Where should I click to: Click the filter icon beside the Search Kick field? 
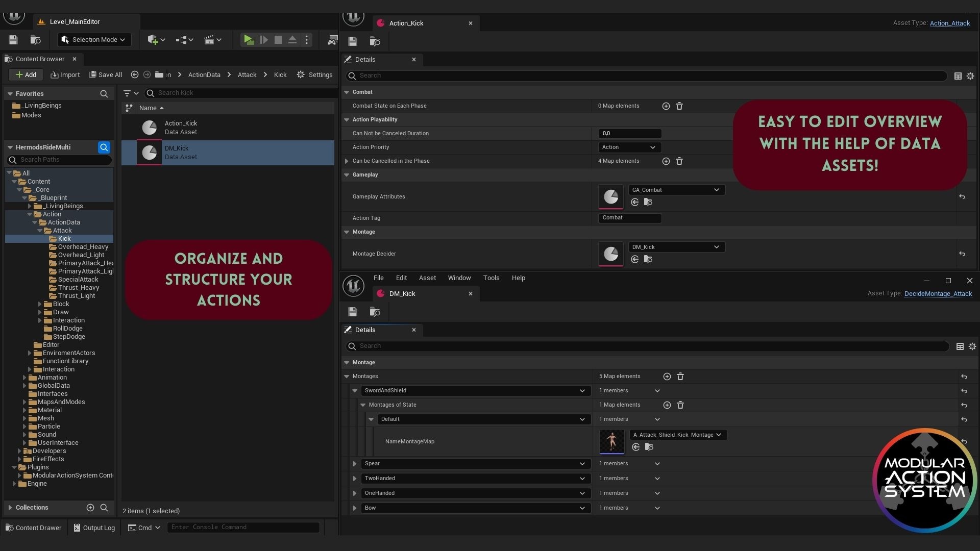pyautogui.click(x=128, y=93)
